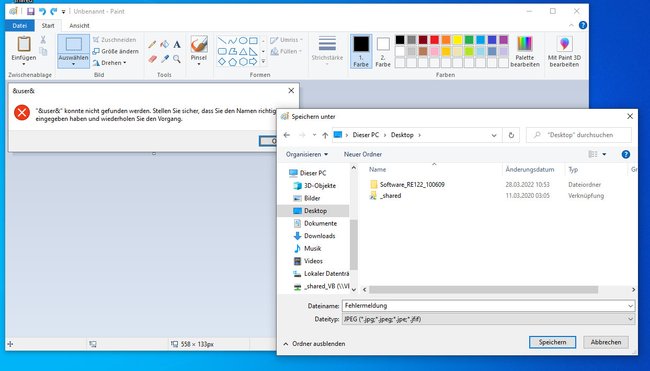Choose the diagonal line shape in Formen
Image resolution: width=650 pixels, height=371 pixels.
222,40
